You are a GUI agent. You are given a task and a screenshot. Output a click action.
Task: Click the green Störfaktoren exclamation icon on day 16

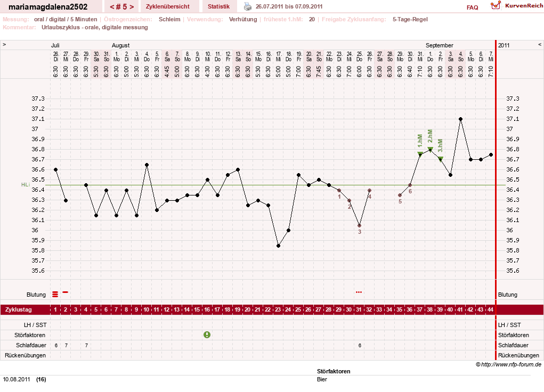click(207, 335)
